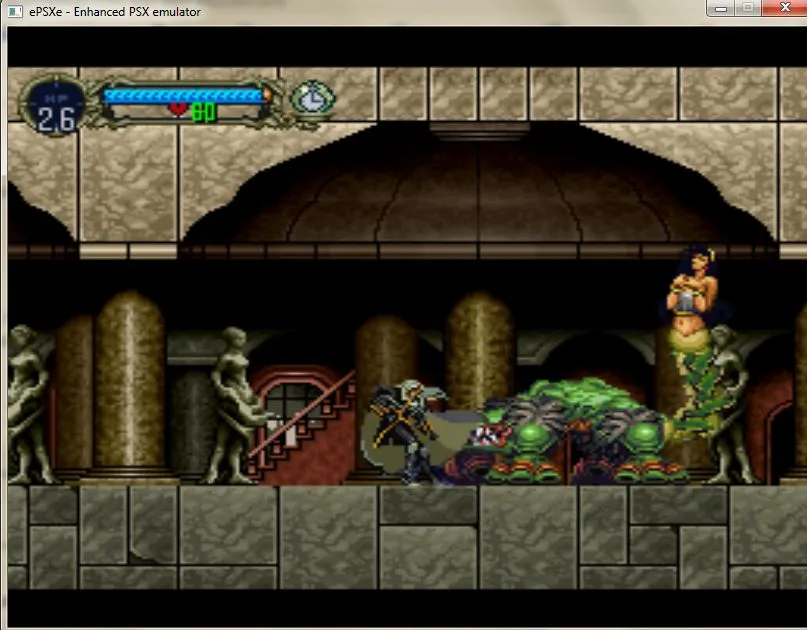Click the ePSXe - Enhanced PSX emulator title

[115, 11]
